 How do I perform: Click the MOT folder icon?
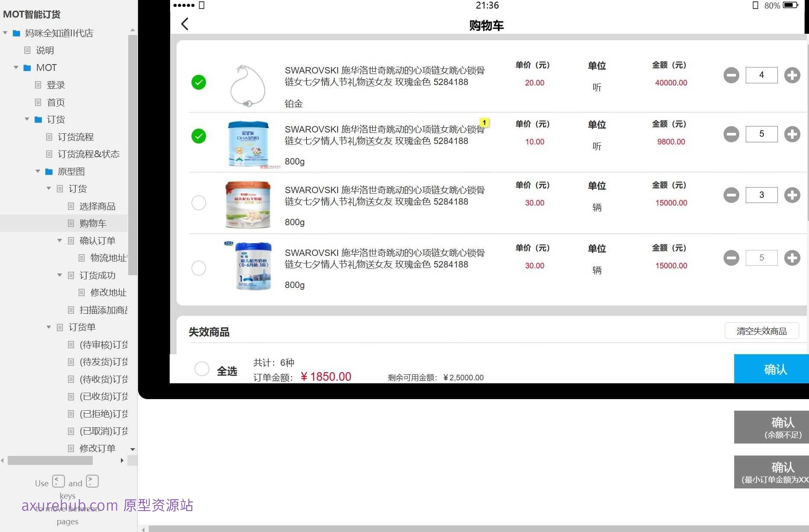pos(27,68)
